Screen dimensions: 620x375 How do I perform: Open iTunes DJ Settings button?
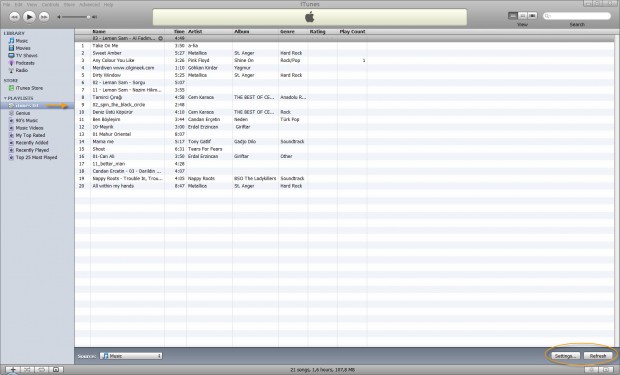[x=565, y=356]
